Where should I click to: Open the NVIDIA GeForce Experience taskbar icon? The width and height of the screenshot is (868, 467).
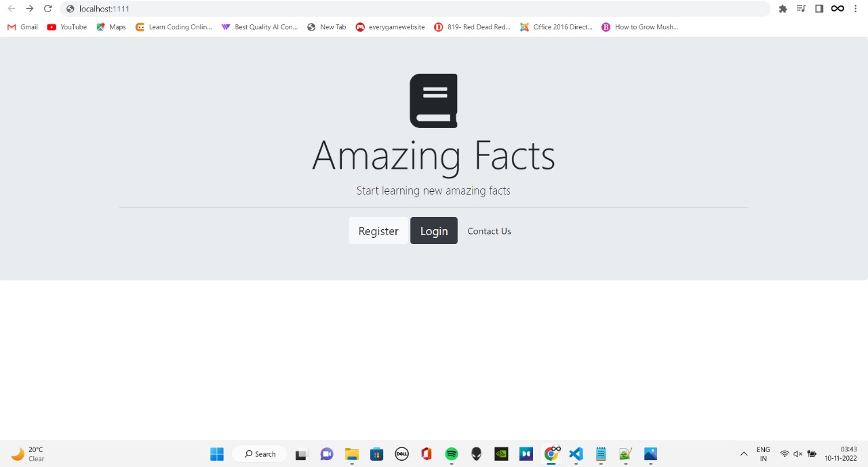click(501, 454)
